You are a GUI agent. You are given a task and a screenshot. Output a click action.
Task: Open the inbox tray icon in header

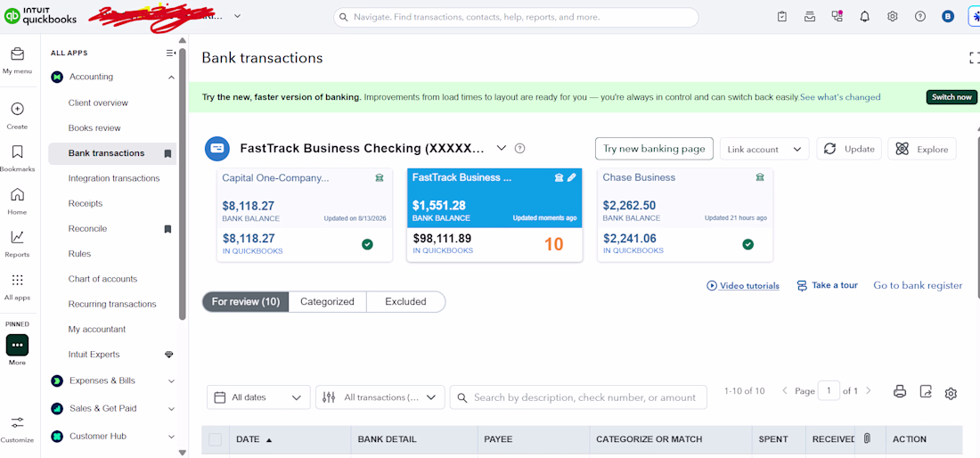[x=809, y=17]
